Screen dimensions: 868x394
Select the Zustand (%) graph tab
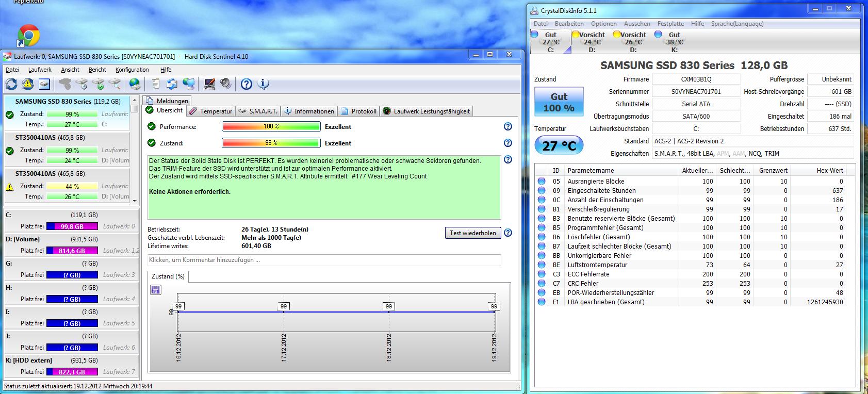(168, 276)
